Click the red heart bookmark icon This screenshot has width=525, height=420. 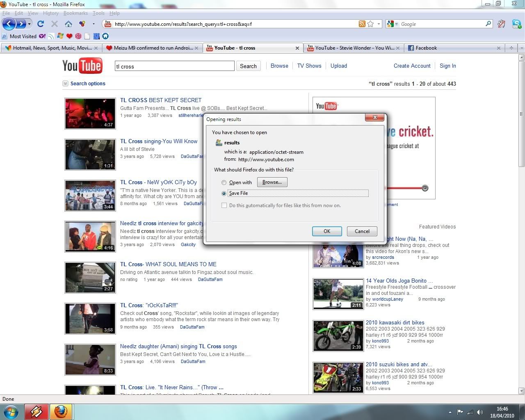pos(69,36)
